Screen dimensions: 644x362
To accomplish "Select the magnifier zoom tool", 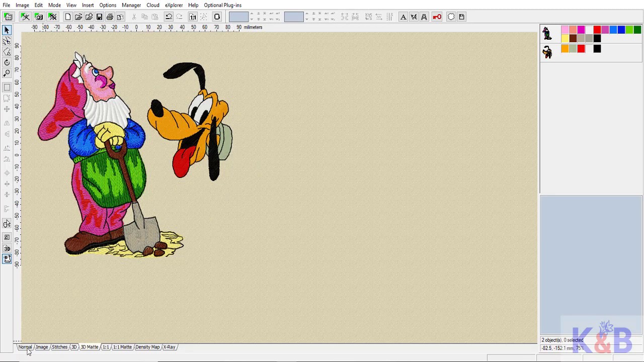I will coord(7,73).
